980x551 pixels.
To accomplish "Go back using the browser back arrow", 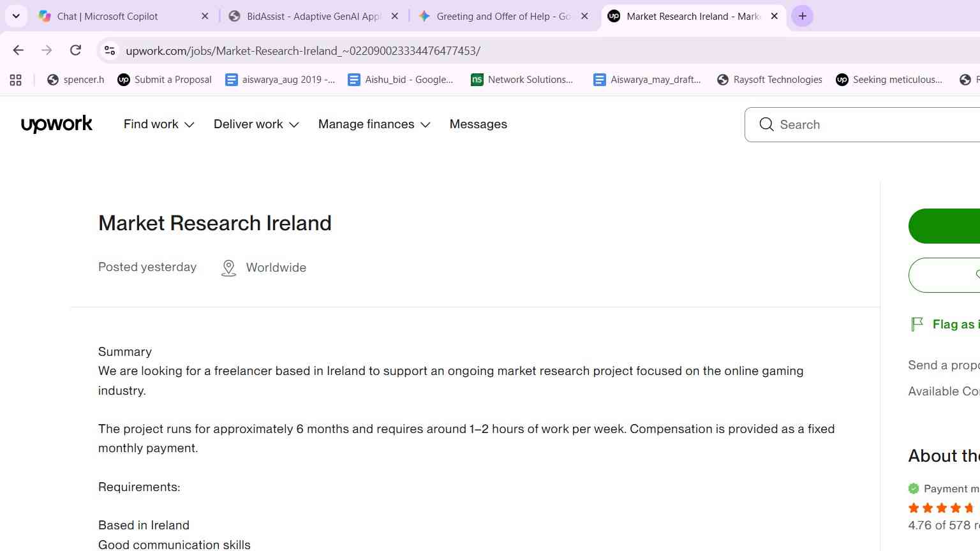I will point(19,50).
